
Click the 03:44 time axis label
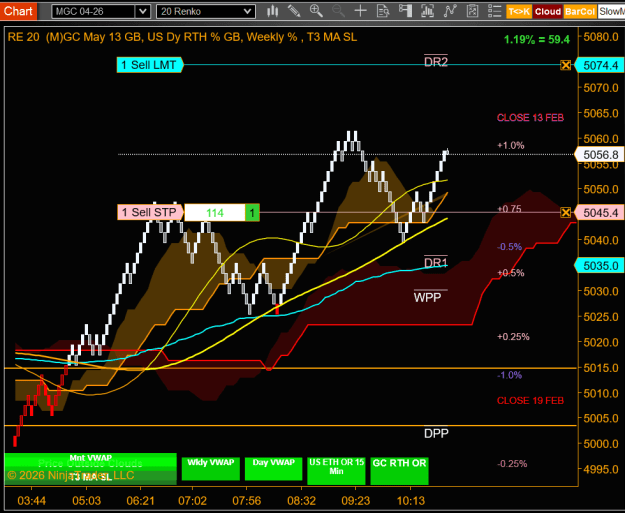tap(31, 501)
